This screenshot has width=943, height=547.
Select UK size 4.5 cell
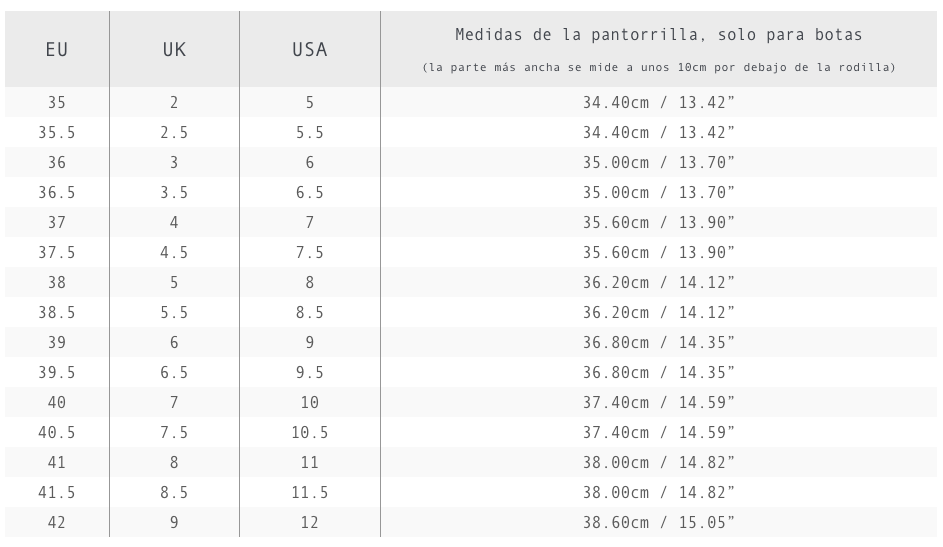pos(174,252)
